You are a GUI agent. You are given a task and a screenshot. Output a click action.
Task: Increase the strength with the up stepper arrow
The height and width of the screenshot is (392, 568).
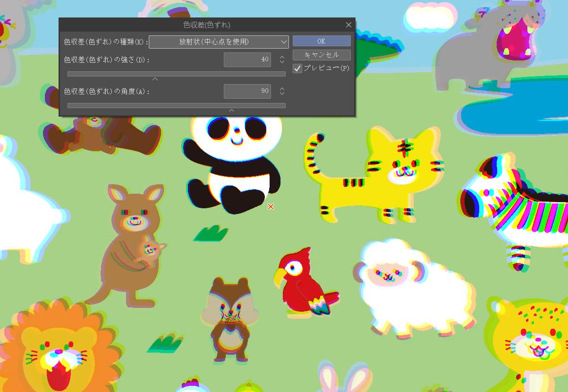click(x=281, y=57)
